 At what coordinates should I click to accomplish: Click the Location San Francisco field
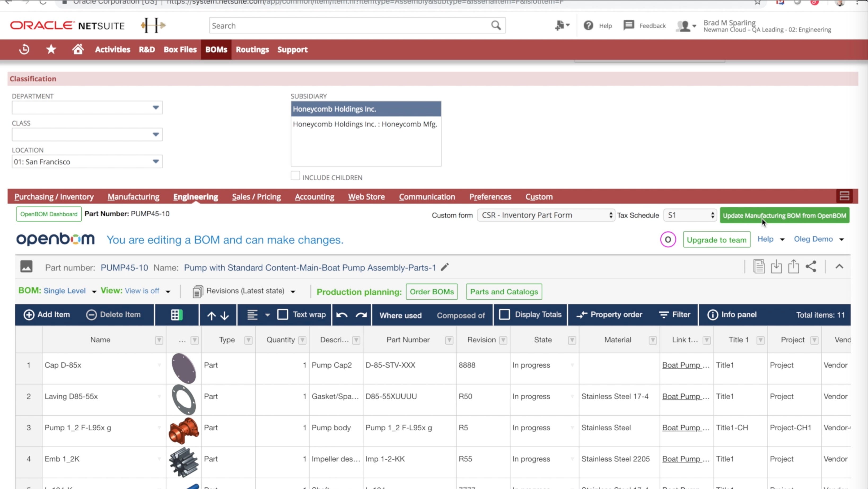point(86,161)
